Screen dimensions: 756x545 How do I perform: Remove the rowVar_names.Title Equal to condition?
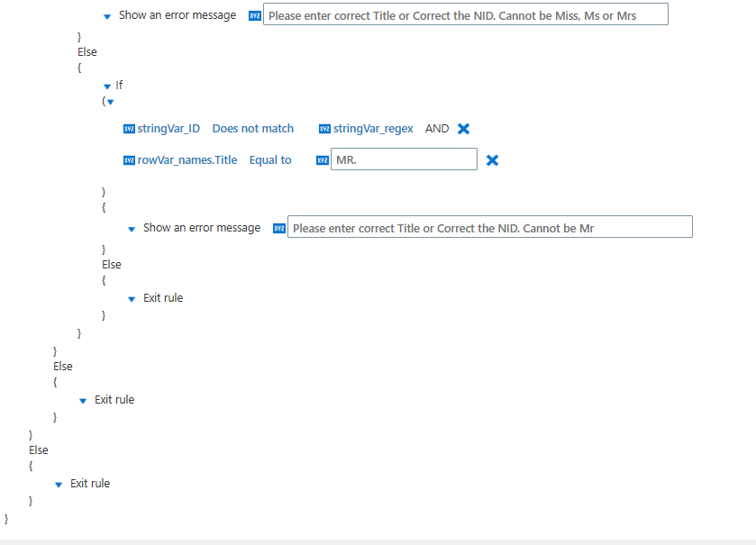[492, 160]
